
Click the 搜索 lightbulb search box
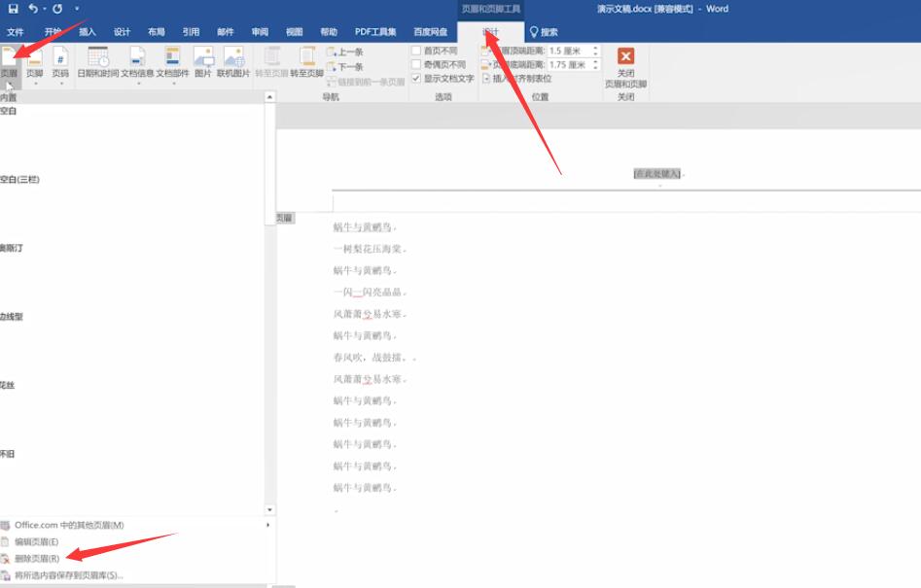click(x=544, y=32)
